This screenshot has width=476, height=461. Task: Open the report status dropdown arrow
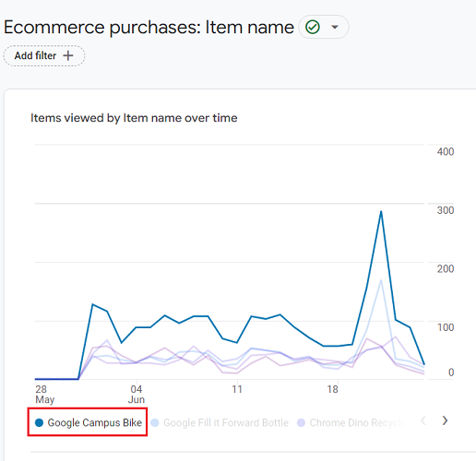point(335,27)
